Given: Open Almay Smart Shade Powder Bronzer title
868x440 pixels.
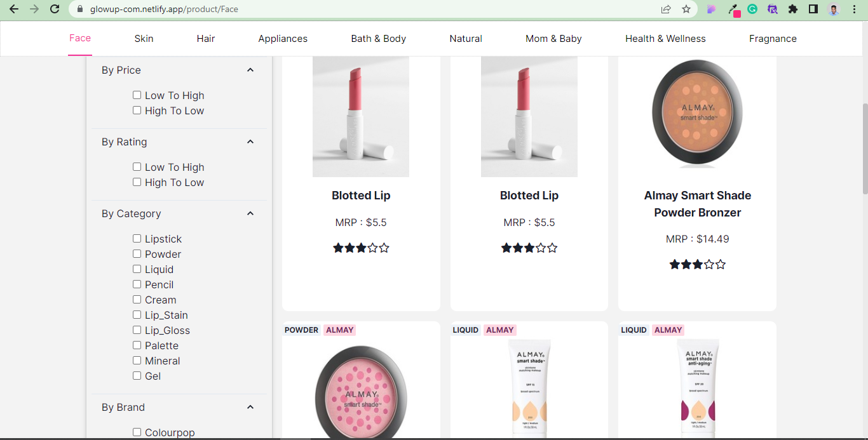Looking at the screenshot, I should click(x=698, y=204).
